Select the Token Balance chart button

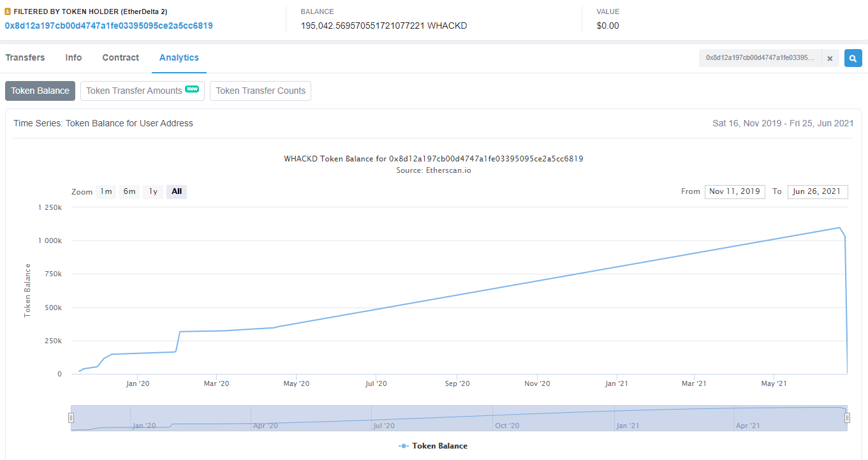pos(40,91)
